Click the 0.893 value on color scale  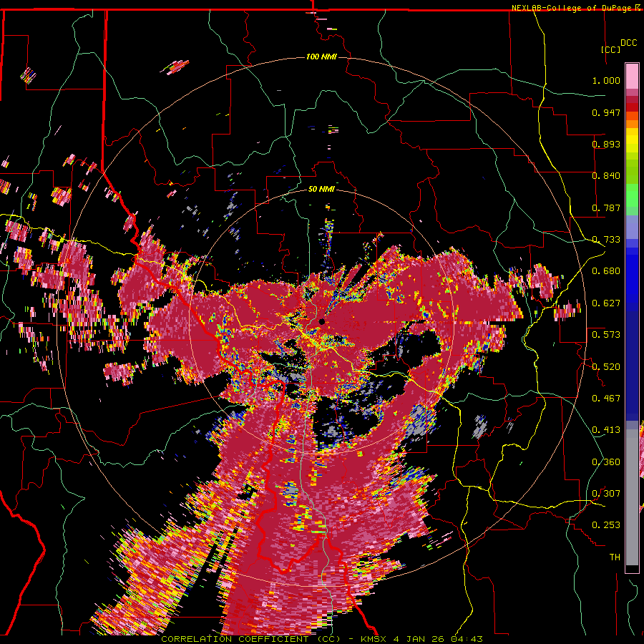pyautogui.click(x=606, y=144)
